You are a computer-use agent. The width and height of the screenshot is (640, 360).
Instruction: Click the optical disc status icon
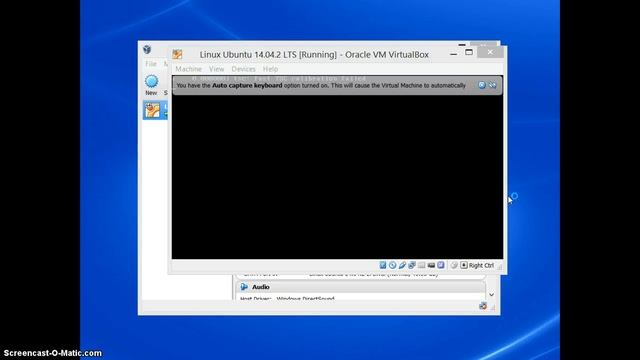[x=392, y=265]
